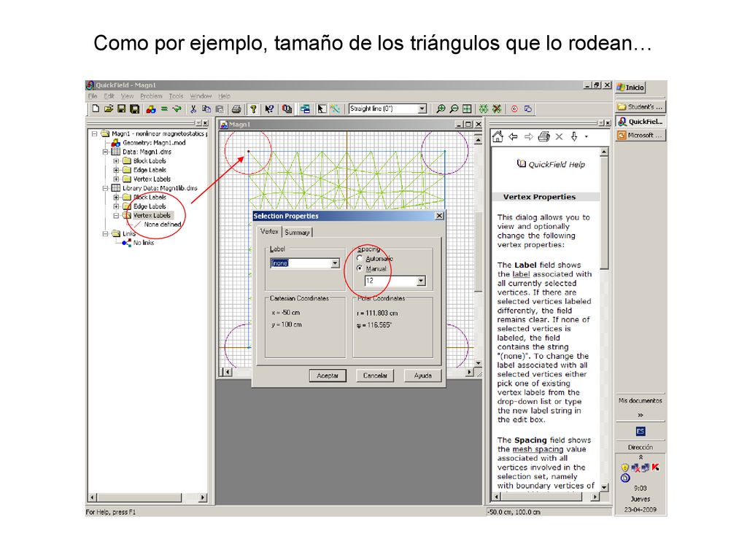The width and height of the screenshot is (747, 560).
Task: Click the Aceptar button
Action: [328, 376]
